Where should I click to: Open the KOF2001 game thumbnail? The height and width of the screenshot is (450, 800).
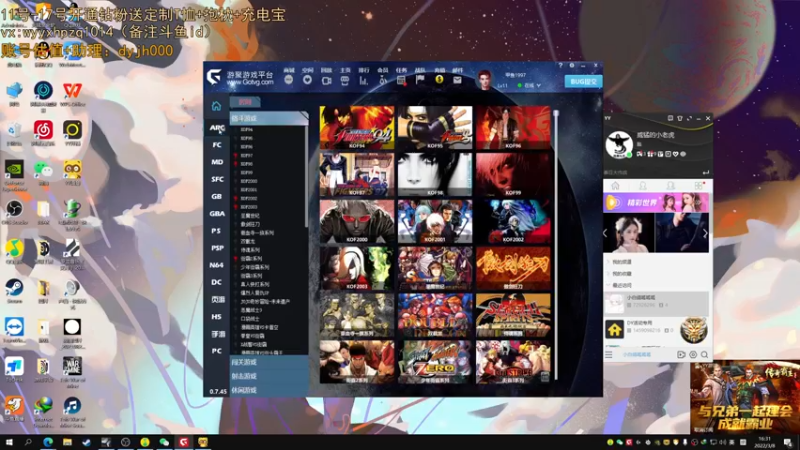click(x=435, y=221)
